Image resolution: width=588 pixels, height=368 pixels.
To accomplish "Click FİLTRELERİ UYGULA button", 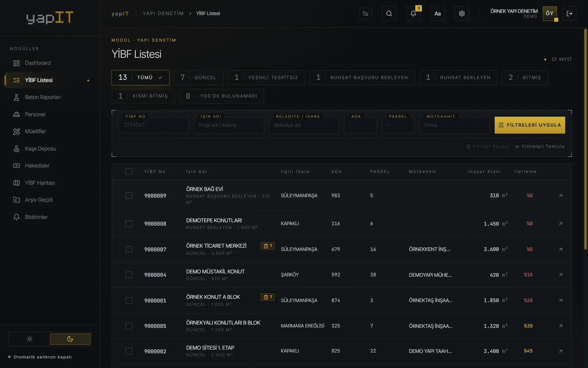I will (x=530, y=125).
